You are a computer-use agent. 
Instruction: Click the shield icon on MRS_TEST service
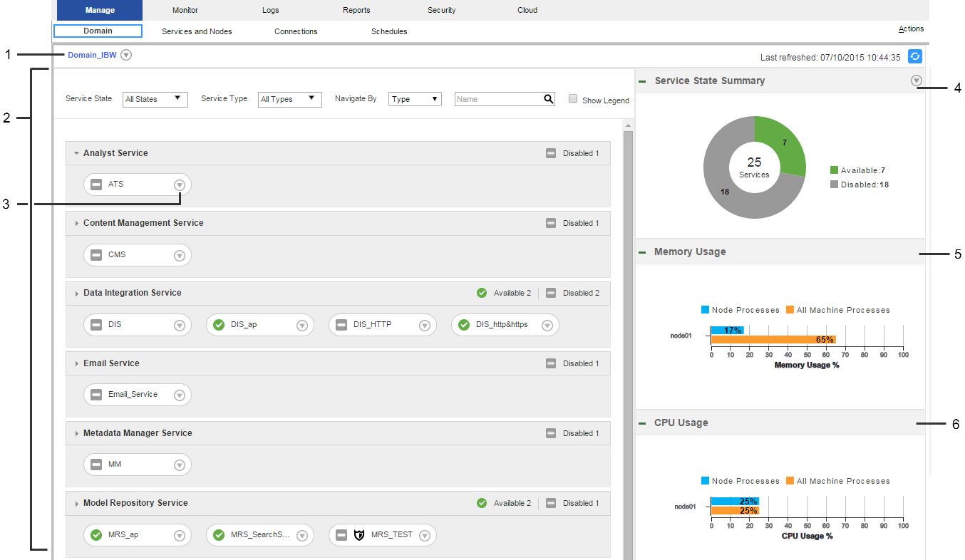pyautogui.click(x=360, y=535)
